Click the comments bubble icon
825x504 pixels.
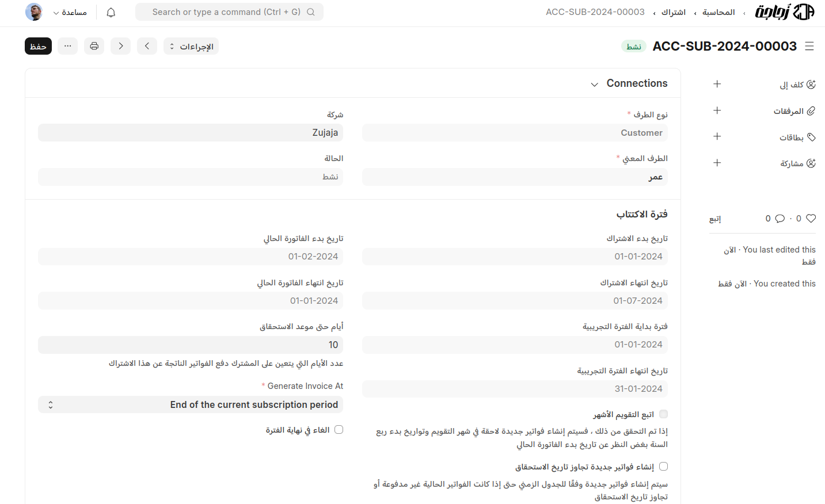780,219
